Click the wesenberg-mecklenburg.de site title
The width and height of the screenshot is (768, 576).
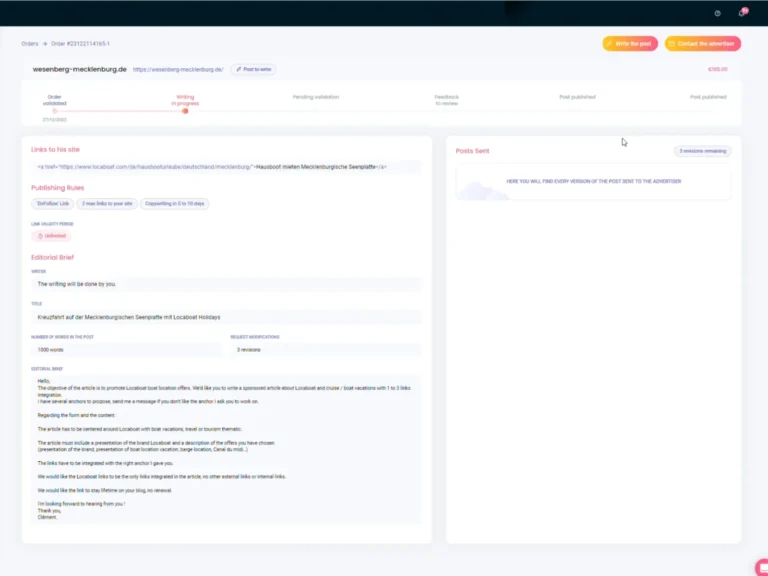tap(79, 69)
